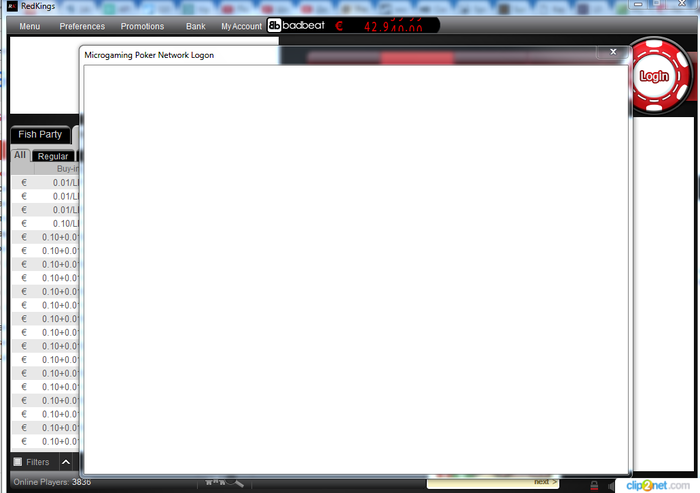Switch to the All filter tab
The height and width of the screenshot is (493, 700).
point(20,155)
